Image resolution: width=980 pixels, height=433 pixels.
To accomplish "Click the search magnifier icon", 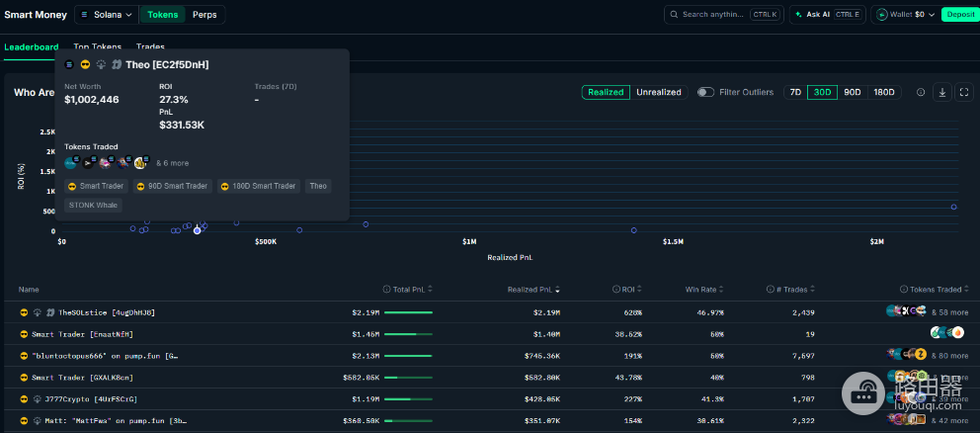I will tap(675, 15).
